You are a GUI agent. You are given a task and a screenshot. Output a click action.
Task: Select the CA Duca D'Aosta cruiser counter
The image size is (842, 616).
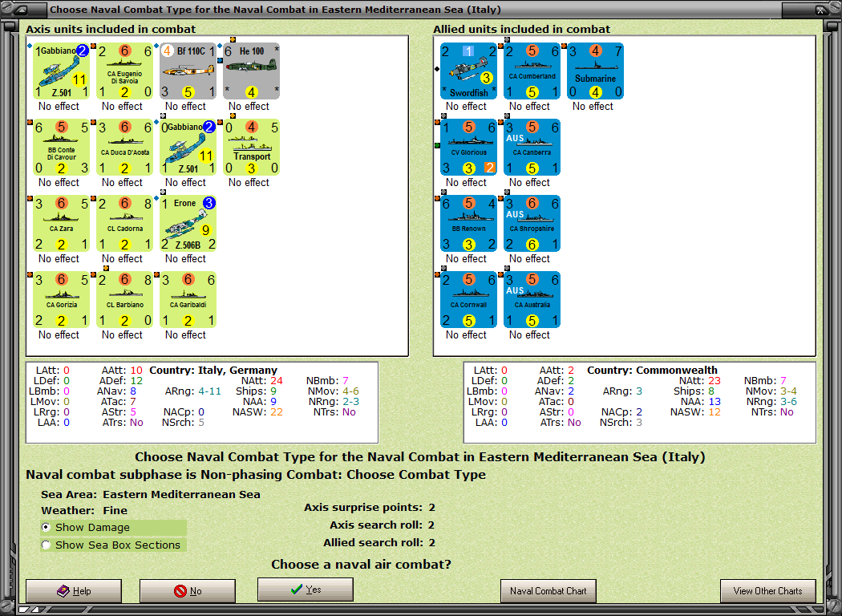pos(124,147)
